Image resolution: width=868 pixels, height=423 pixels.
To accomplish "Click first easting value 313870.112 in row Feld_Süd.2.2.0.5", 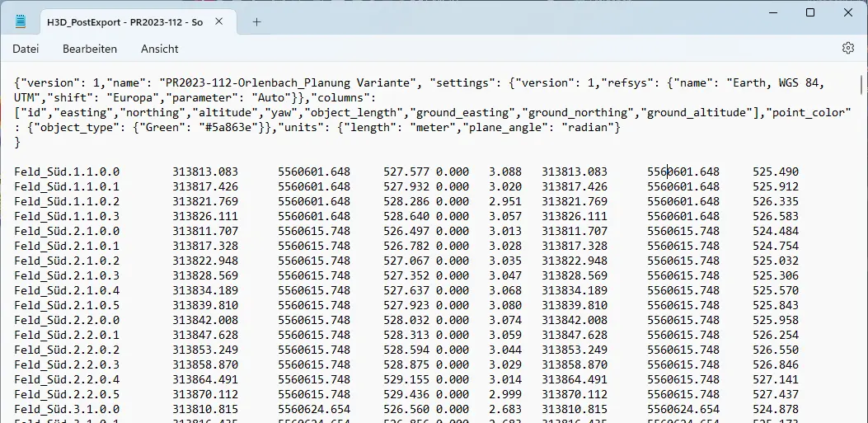I will click(204, 394).
